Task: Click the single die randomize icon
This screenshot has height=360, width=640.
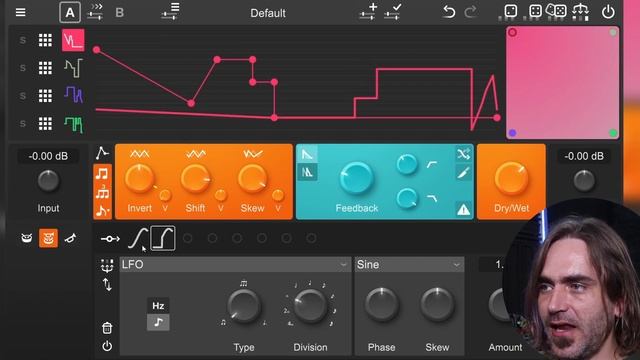Action: coord(511,11)
